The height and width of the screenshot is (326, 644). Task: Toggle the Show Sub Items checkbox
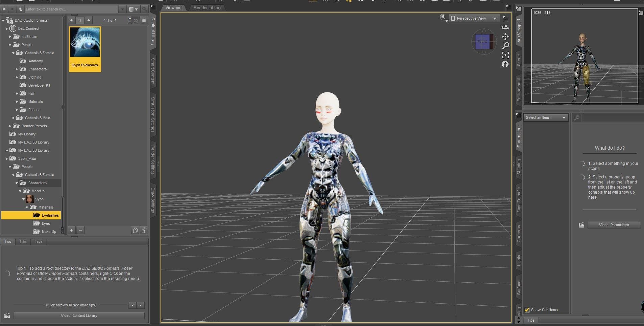point(527,310)
